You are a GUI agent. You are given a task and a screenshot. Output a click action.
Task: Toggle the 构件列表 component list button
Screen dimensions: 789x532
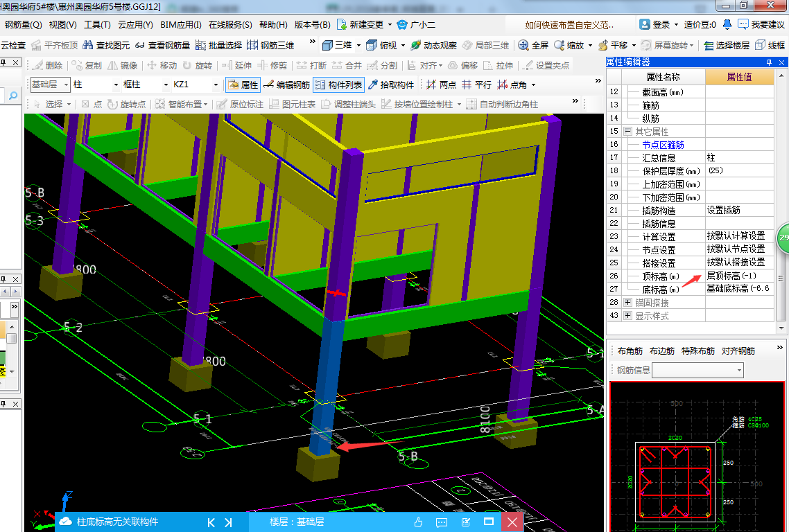click(338, 85)
